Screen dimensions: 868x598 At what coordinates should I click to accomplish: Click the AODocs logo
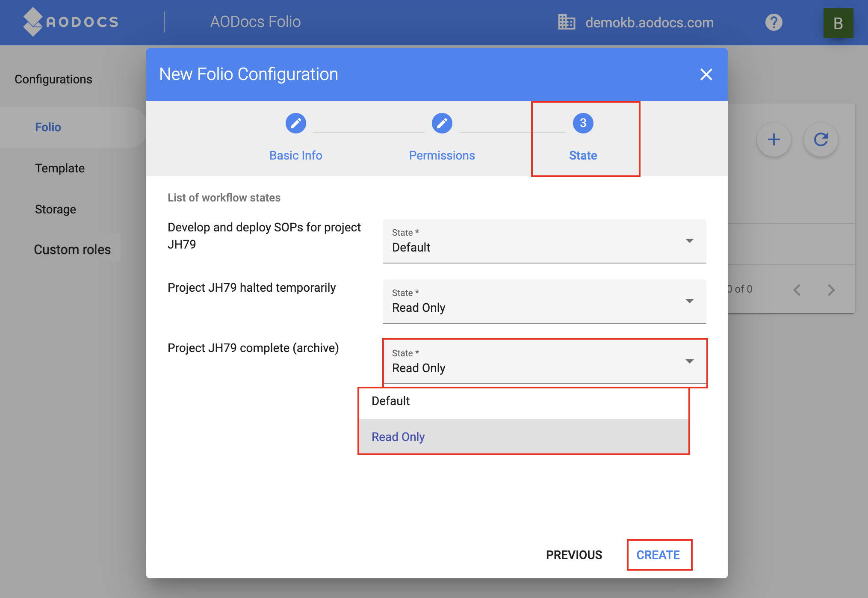[x=71, y=22]
